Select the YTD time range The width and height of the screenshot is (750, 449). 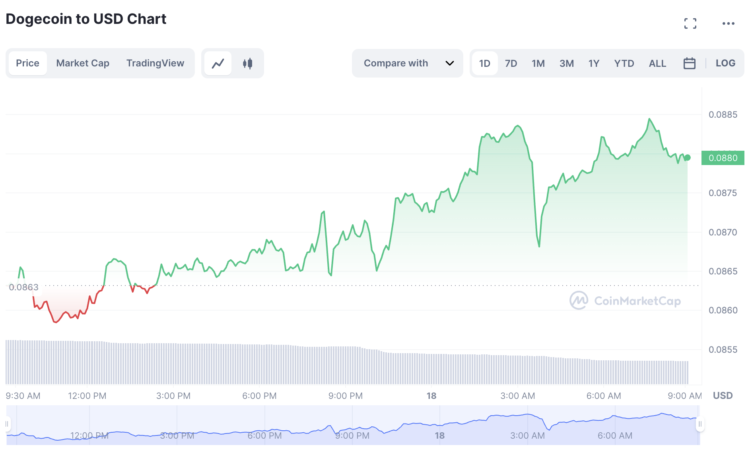[624, 63]
